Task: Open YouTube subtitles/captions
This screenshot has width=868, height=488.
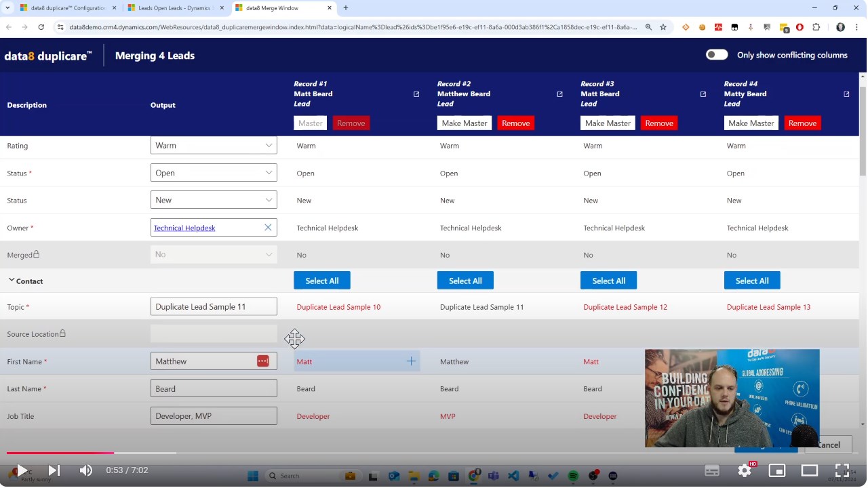Action: [712, 470]
